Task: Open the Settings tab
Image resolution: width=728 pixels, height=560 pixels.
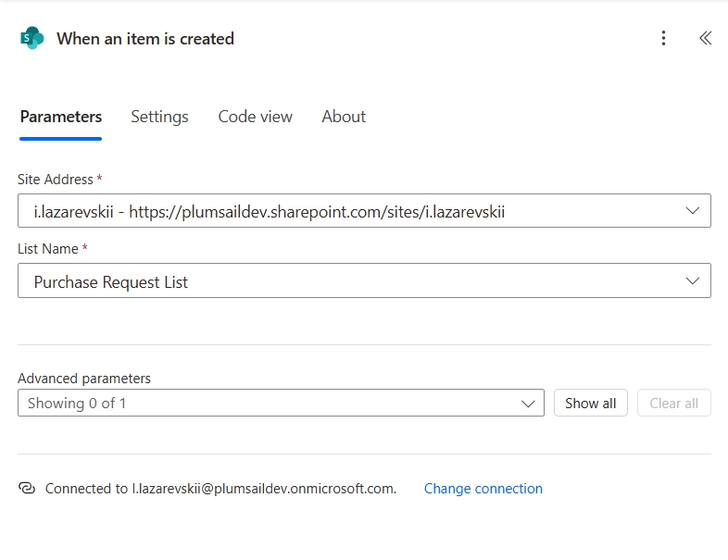Action: pos(159,117)
